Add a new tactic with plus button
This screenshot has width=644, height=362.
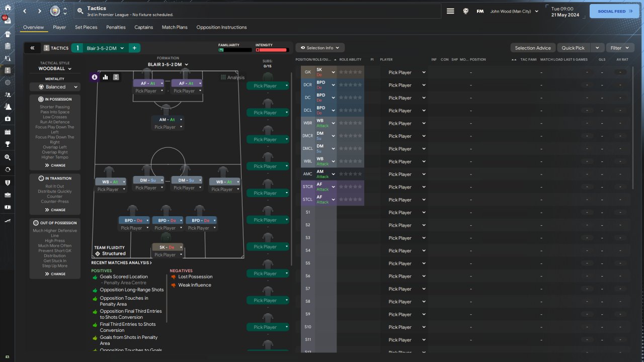click(134, 48)
